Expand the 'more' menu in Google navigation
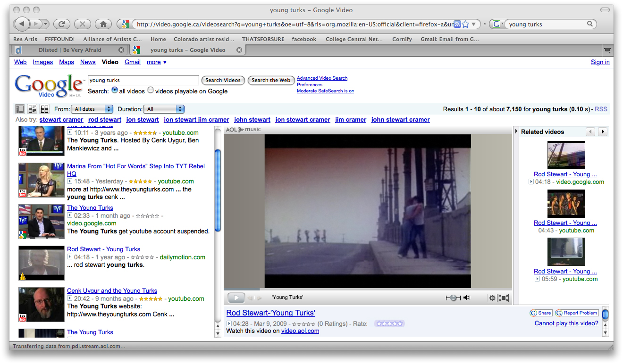This screenshot has width=623, height=364. point(156,62)
